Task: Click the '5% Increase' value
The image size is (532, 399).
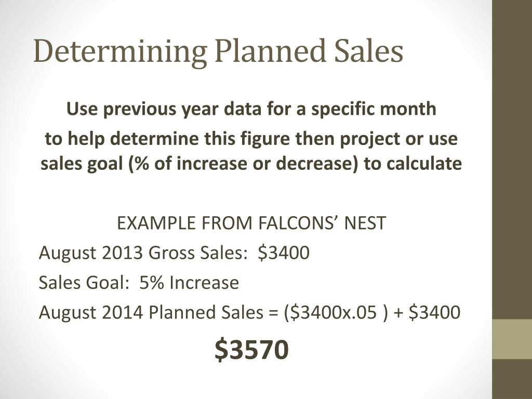Action: click(x=189, y=283)
